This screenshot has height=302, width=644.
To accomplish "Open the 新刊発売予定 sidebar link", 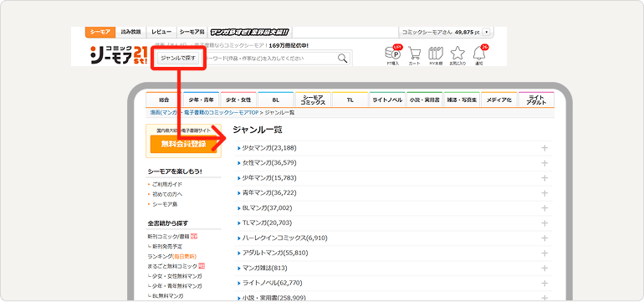I will pos(167,247).
